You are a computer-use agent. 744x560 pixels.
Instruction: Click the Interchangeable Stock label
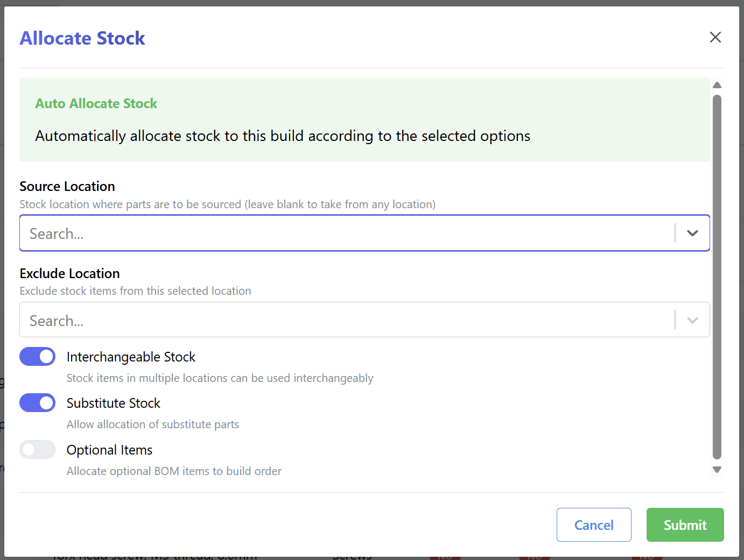click(x=131, y=356)
